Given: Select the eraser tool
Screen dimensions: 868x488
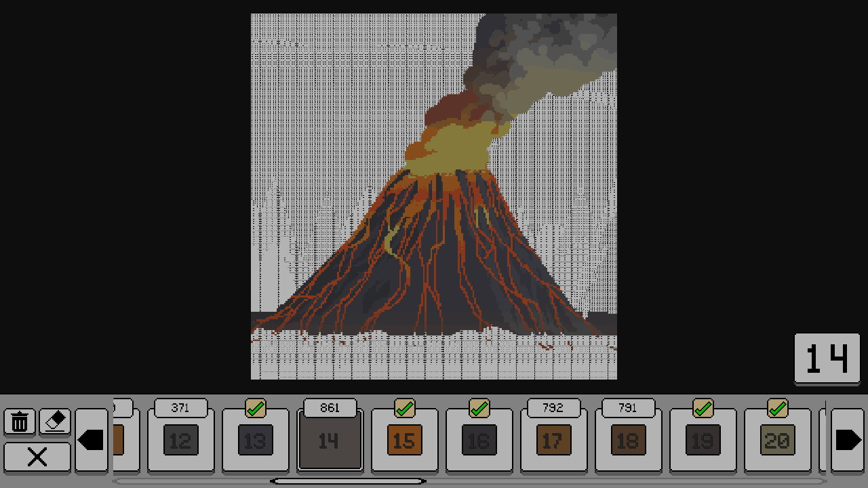Looking at the screenshot, I should 54,422.
